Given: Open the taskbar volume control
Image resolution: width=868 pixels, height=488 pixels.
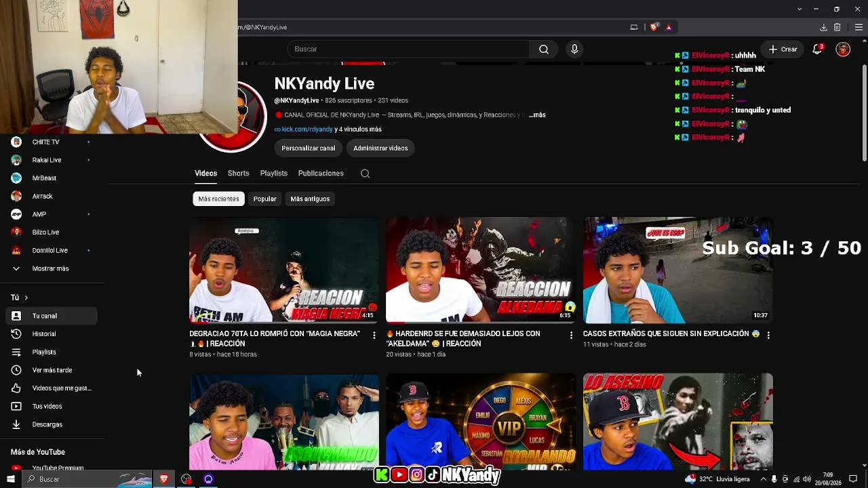Looking at the screenshot, I should click(807, 479).
